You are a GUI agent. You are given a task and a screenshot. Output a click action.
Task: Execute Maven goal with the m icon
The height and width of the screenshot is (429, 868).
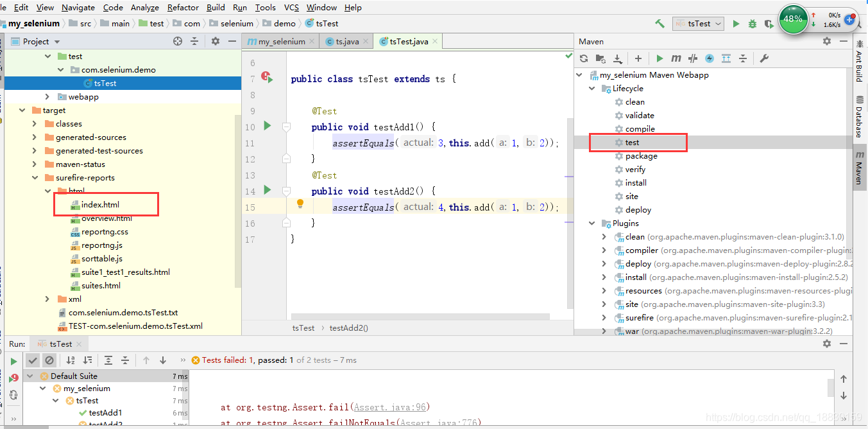(676, 58)
